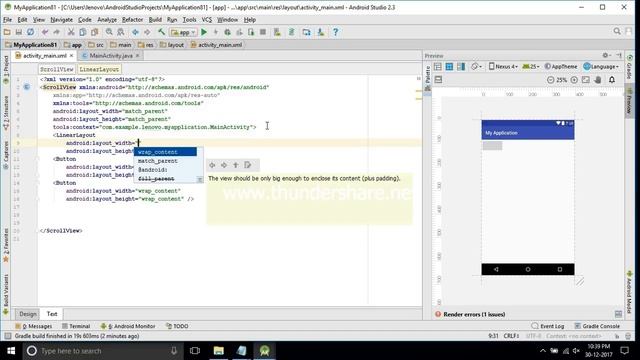Open the VCS menu
Viewport: 640px width, 360px height.
pyautogui.click(x=207, y=20)
